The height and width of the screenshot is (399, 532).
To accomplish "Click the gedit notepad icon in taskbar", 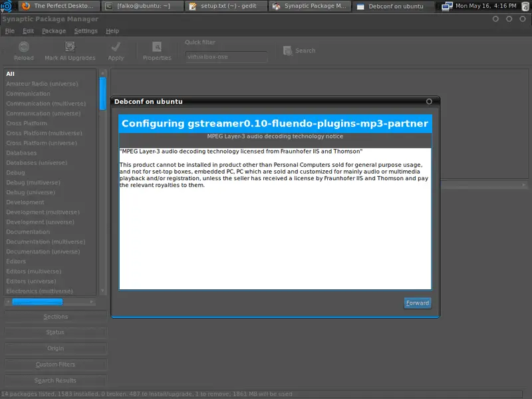I will [192, 6].
